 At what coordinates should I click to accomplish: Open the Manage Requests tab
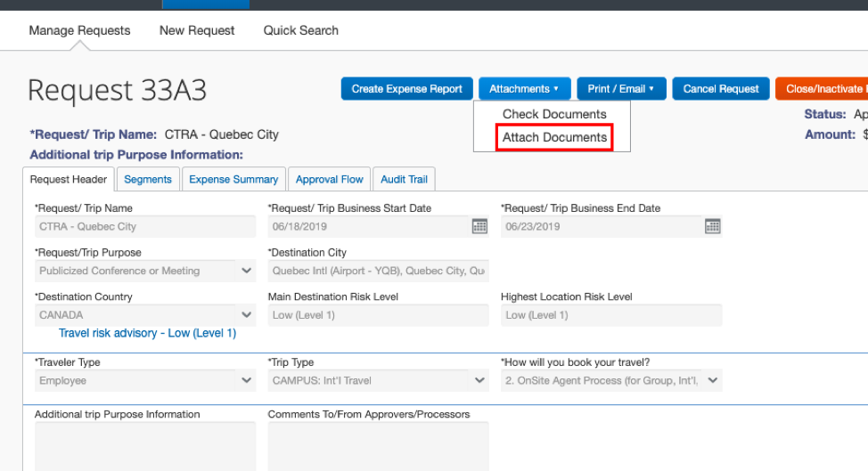[x=79, y=30]
